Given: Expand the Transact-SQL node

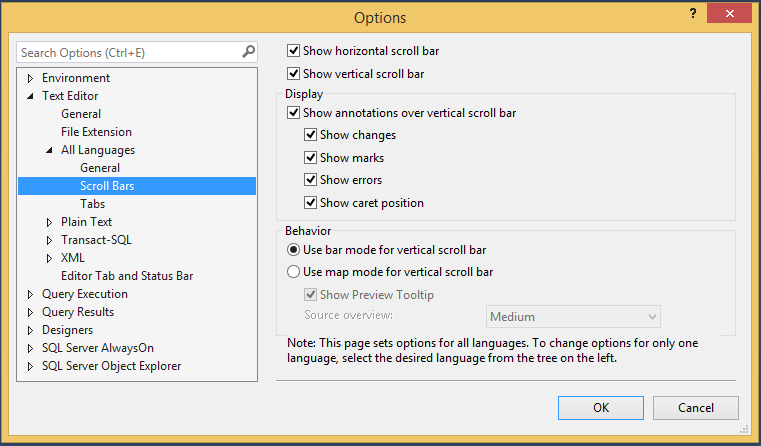Looking at the screenshot, I should pos(50,240).
